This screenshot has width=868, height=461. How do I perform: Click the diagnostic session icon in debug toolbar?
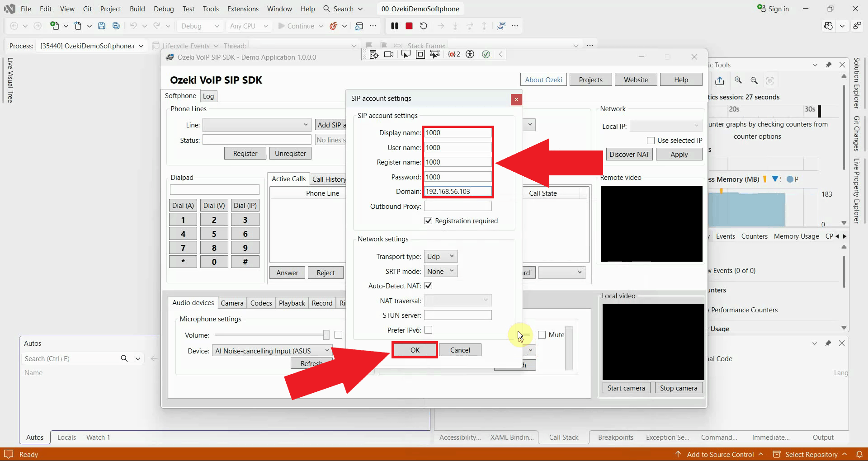pos(501,26)
